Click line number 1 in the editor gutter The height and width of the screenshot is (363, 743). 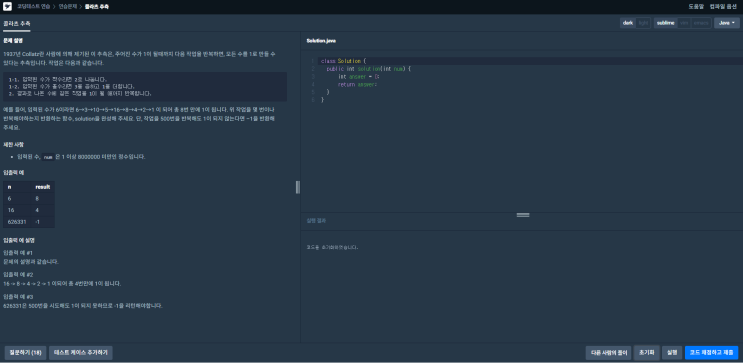313,61
